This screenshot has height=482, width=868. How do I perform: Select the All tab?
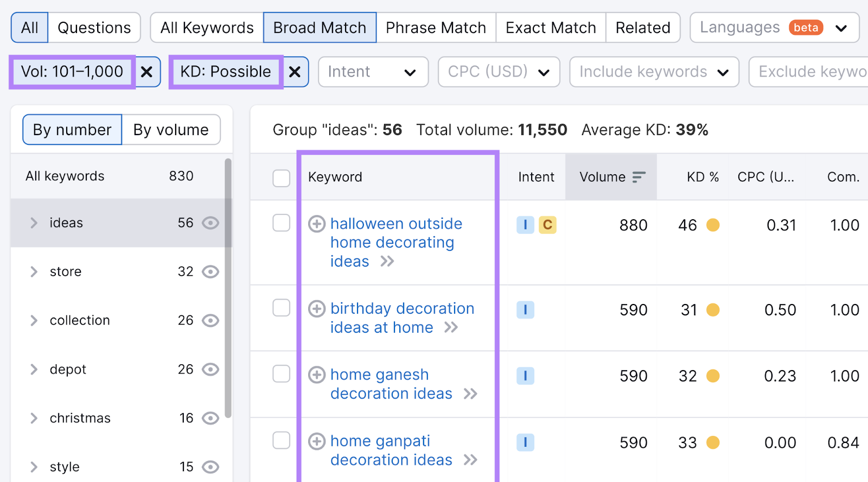coord(30,28)
